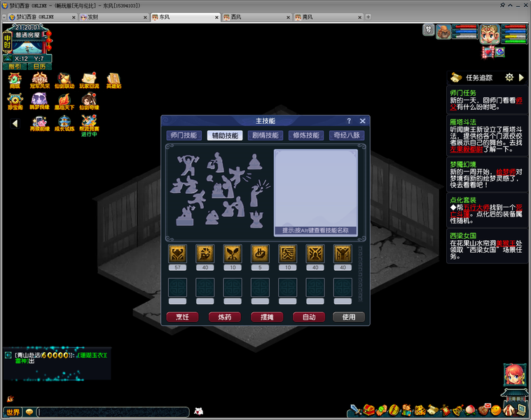
Task: Select the skill icon with level 5
Action: point(260,254)
